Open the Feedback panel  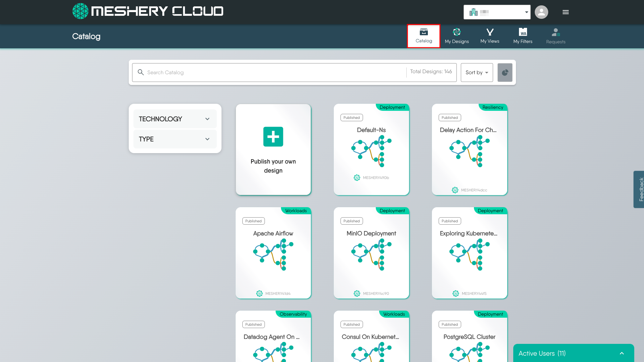point(640,189)
